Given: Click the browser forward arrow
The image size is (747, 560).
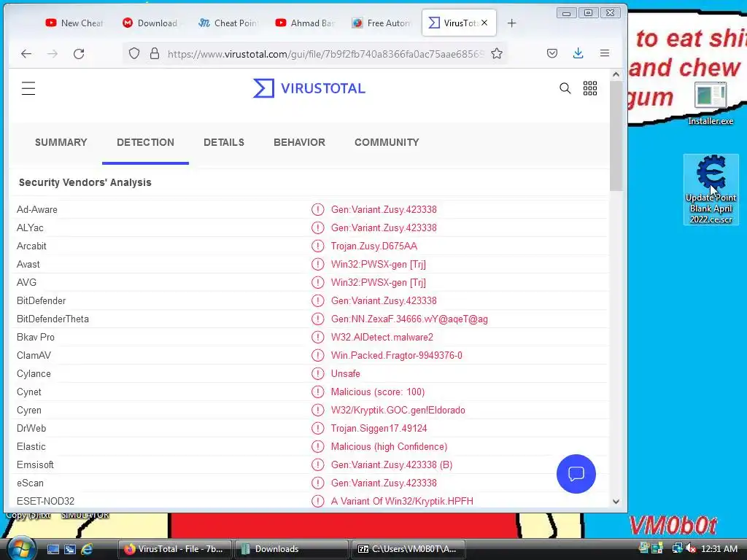Looking at the screenshot, I should [x=53, y=54].
